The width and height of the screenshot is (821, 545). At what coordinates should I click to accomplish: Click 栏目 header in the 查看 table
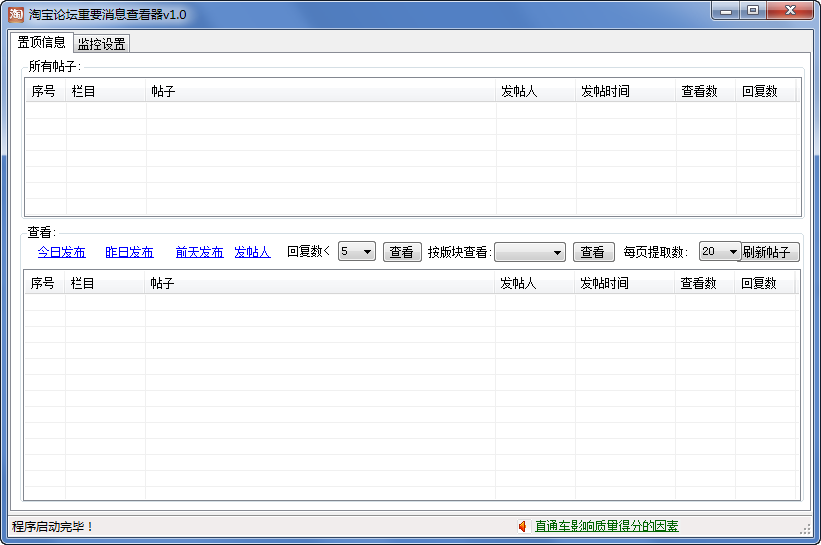click(105, 283)
